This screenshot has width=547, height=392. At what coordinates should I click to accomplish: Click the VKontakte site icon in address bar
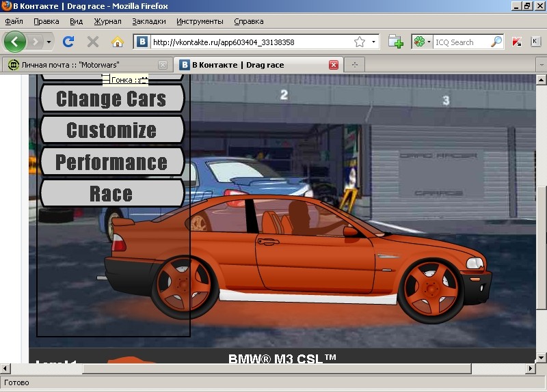coord(142,42)
